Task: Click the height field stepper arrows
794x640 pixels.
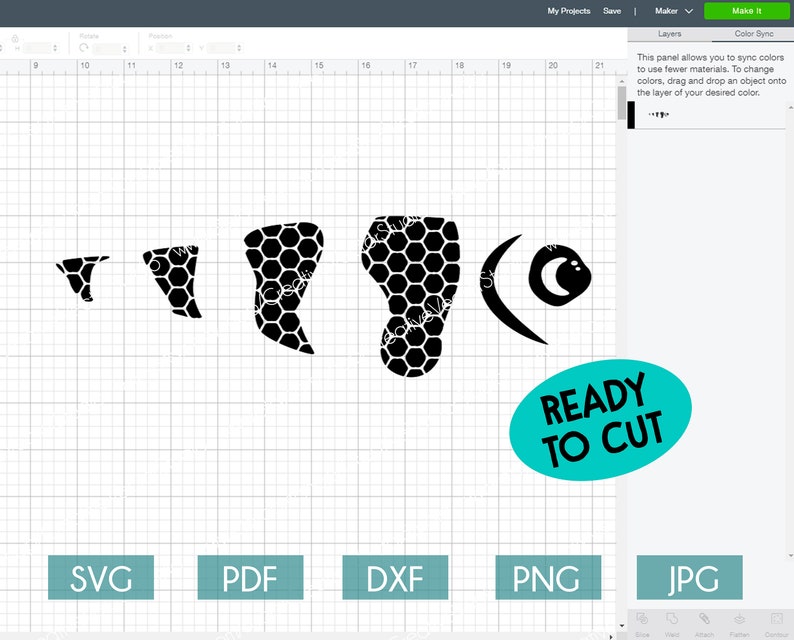Action: 55,48
